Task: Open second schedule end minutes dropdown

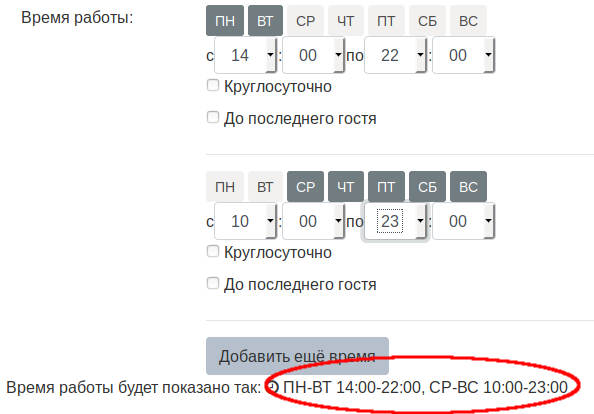Action: [x=463, y=221]
